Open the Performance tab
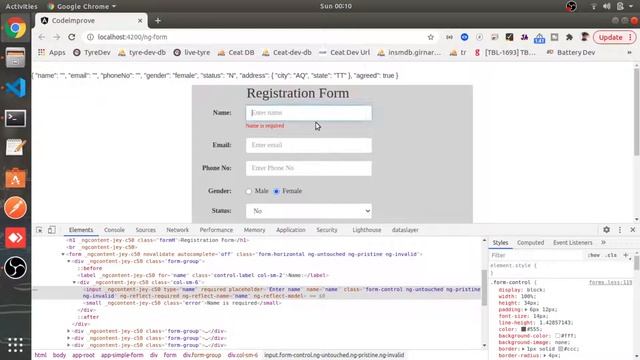 pyautogui.click(x=216, y=230)
